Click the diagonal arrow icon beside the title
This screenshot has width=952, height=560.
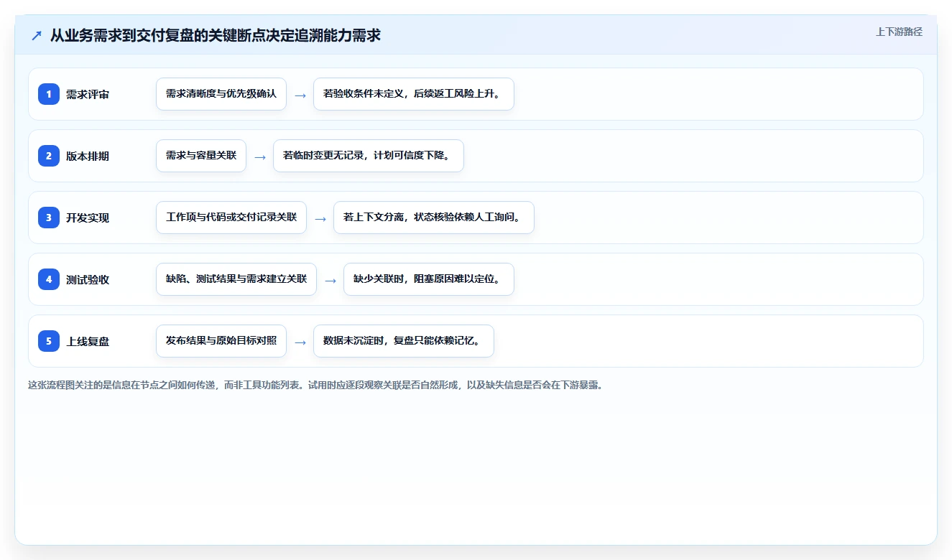coord(37,35)
